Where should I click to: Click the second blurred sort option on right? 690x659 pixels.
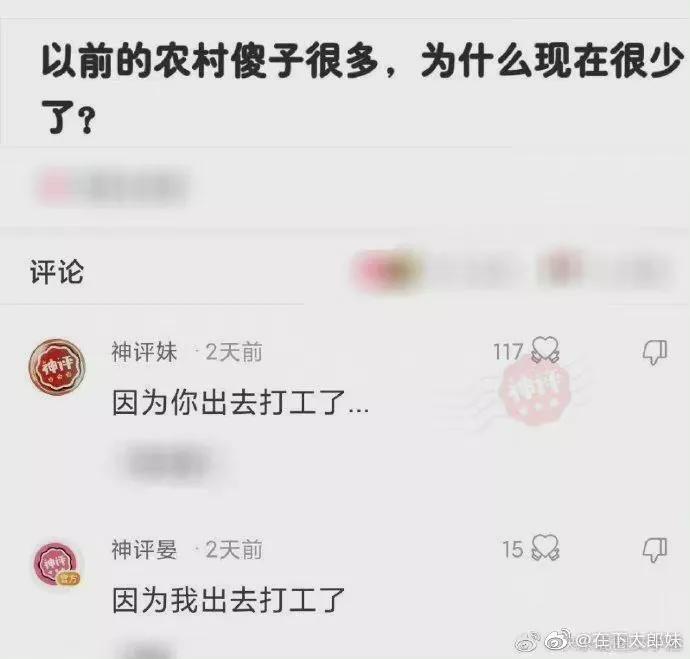click(x=607, y=270)
